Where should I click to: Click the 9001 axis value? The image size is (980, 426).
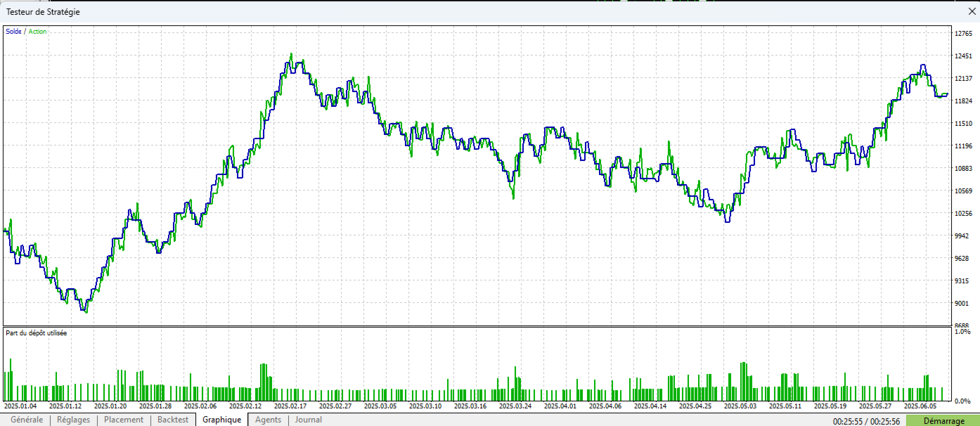962,303
